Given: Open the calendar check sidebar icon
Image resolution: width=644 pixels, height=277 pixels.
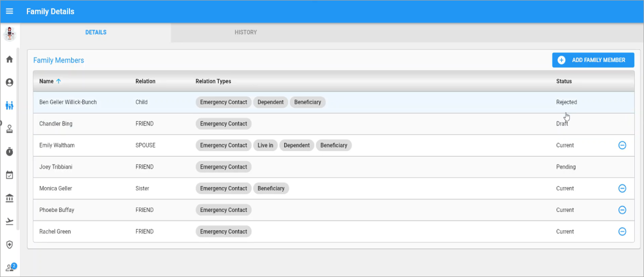Looking at the screenshot, I should click(x=9, y=175).
